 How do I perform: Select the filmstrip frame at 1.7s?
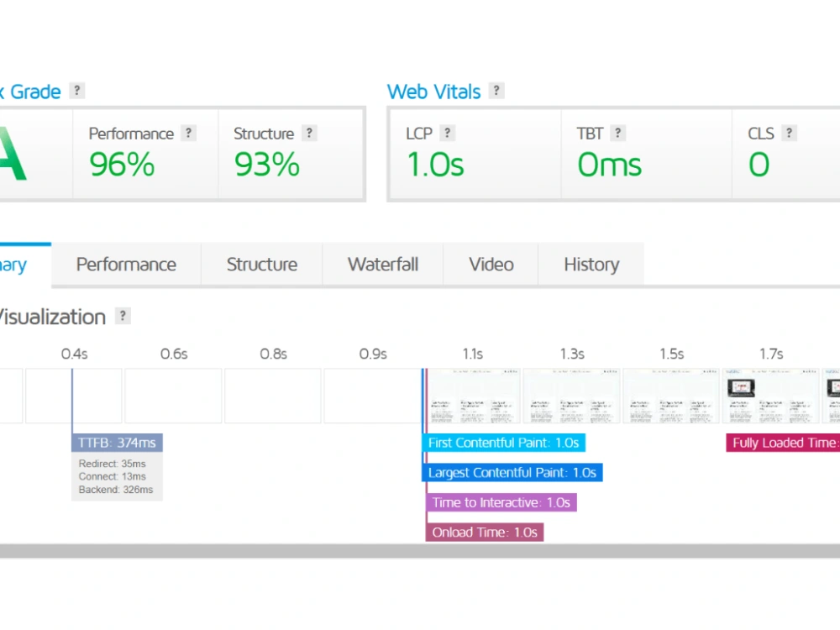(x=771, y=396)
